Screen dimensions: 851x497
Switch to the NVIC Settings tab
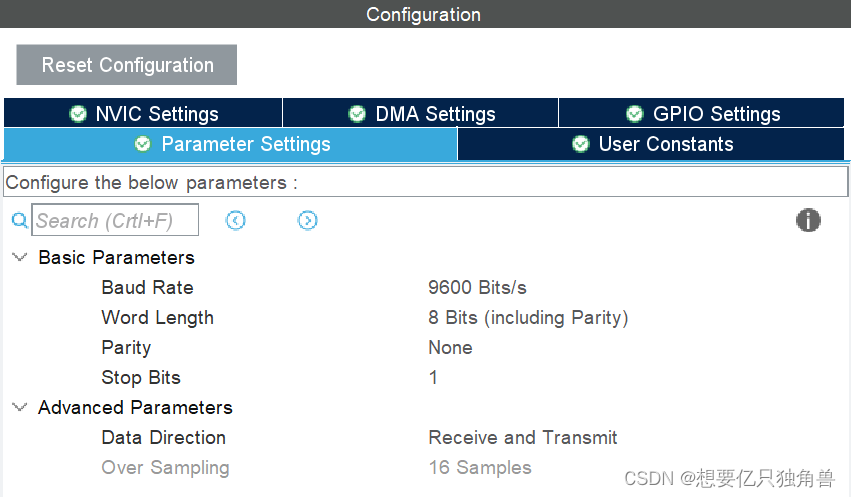(156, 114)
